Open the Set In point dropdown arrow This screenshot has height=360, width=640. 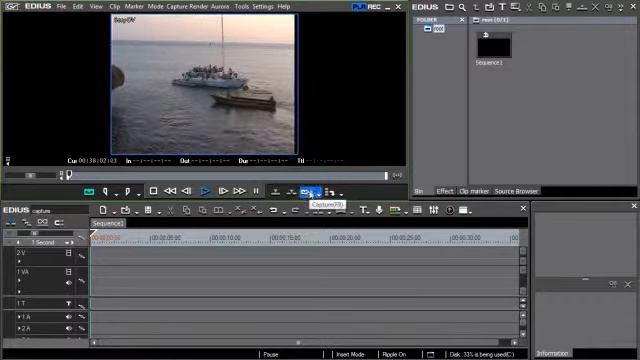click(x=116, y=194)
